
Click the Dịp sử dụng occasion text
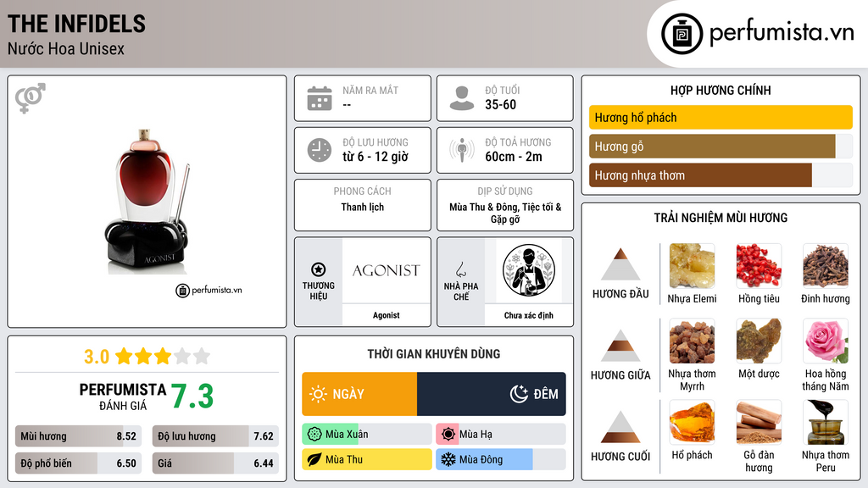505,213
